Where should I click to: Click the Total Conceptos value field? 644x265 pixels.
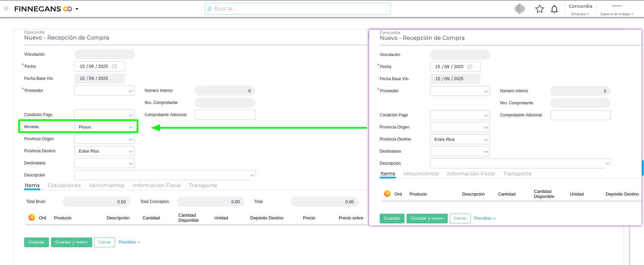coord(211,202)
